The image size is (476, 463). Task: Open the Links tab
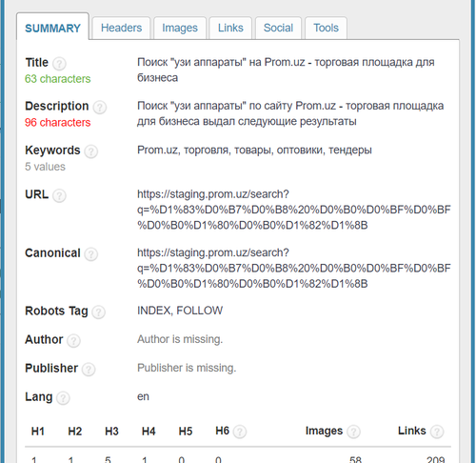(230, 28)
